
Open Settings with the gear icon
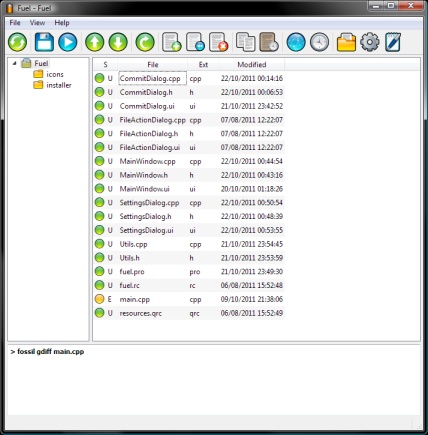[370, 42]
